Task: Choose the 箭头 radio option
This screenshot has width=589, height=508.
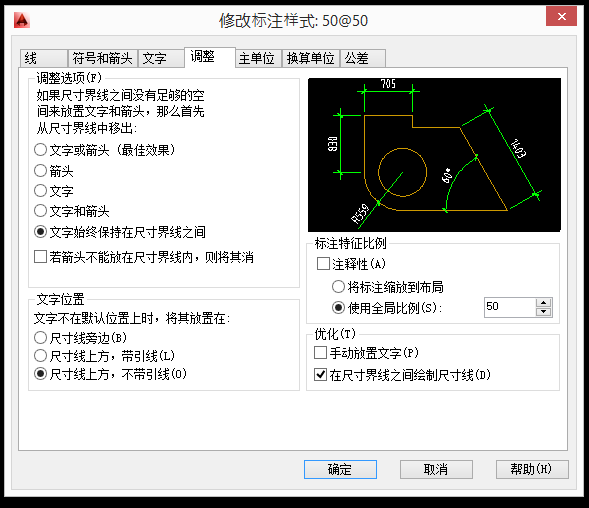Action: (54, 171)
